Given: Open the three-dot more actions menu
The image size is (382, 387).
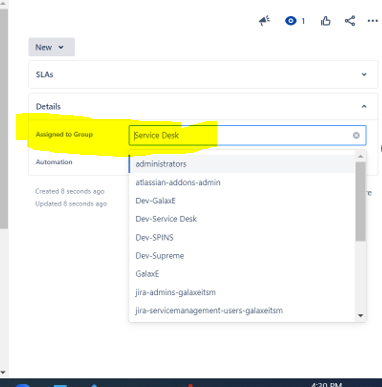Looking at the screenshot, I should pos(373,21).
